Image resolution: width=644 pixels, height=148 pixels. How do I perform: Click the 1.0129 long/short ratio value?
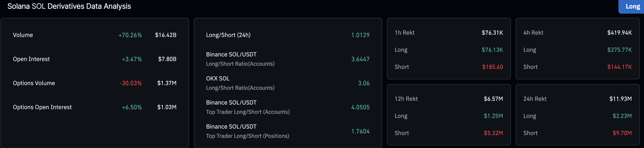360,35
